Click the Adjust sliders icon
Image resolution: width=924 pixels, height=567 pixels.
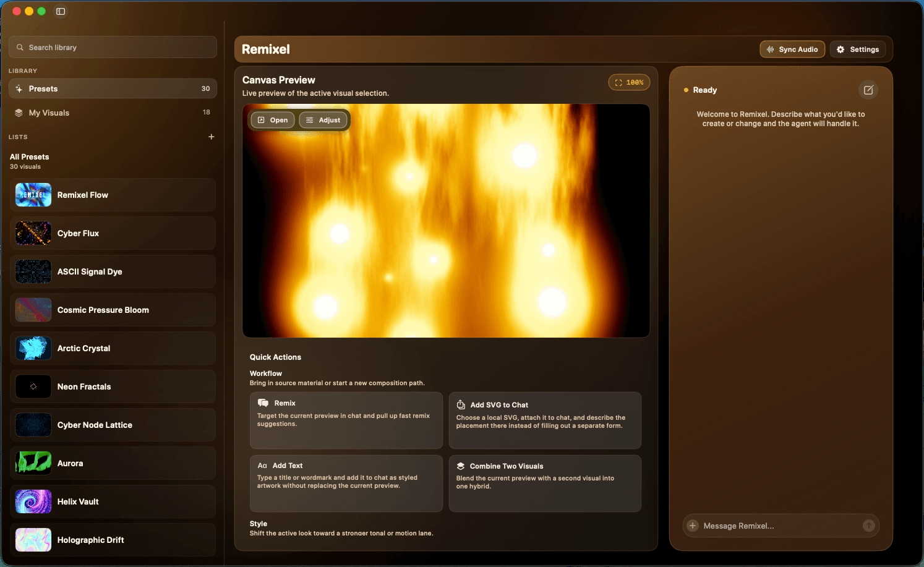tap(310, 120)
